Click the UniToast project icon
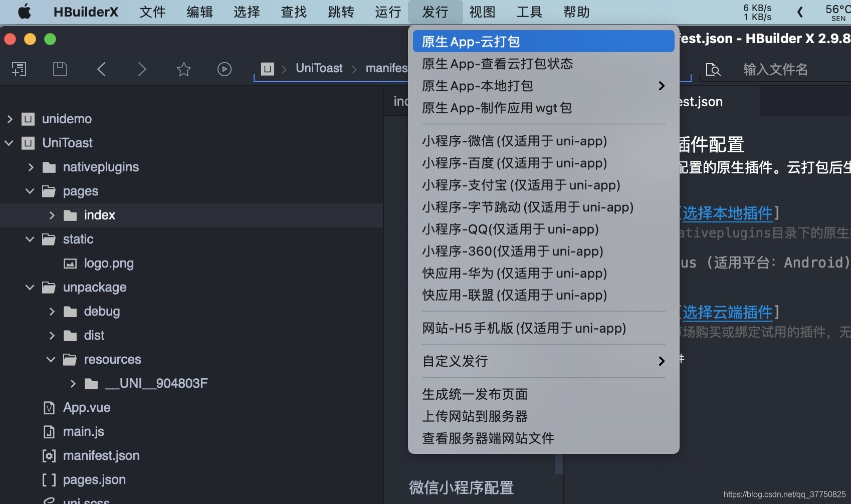Viewport: 851px width, 504px height. coord(28,143)
